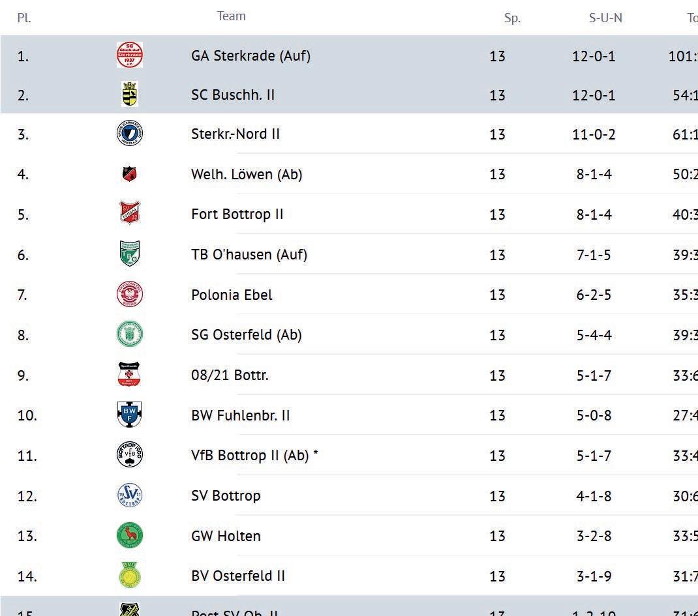The width and height of the screenshot is (698, 616).
Task: Click the Polonia Ebel round crest
Action: pyautogui.click(x=129, y=295)
